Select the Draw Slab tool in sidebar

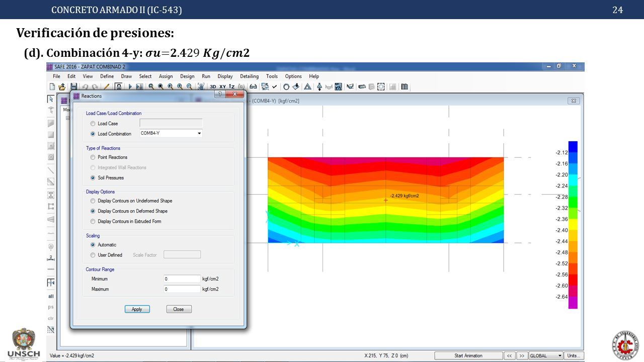(x=51, y=123)
